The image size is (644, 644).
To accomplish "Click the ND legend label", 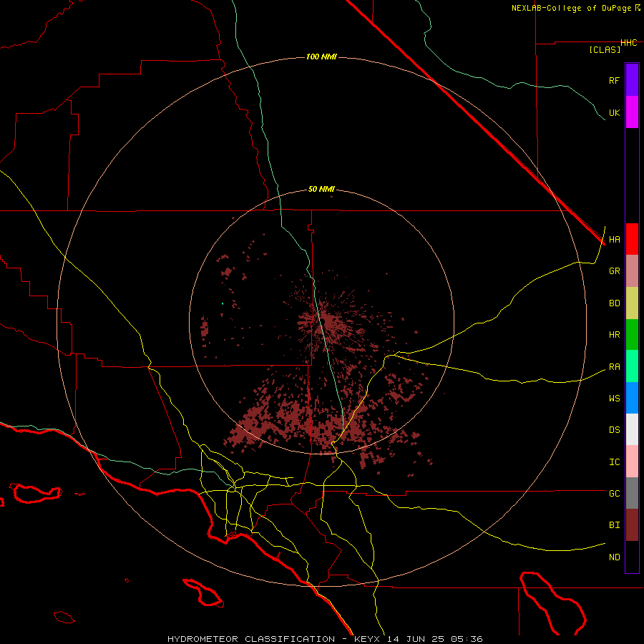I will 614,557.
